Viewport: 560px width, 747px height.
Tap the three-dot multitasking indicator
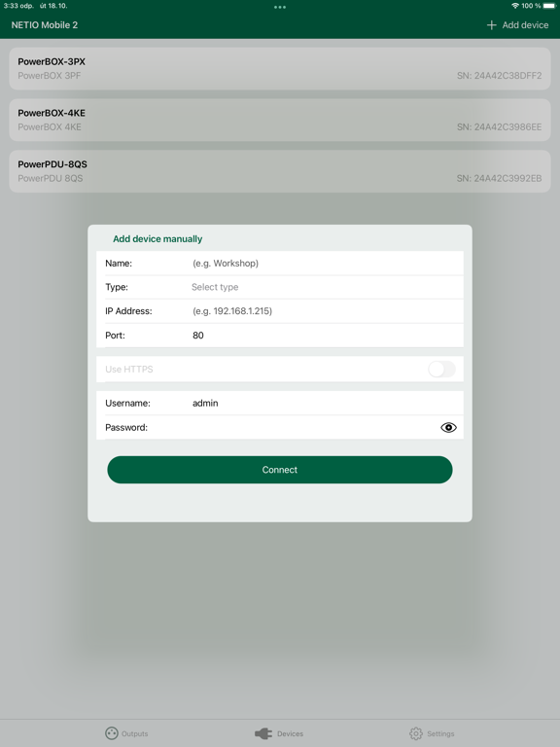pyautogui.click(x=280, y=7)
